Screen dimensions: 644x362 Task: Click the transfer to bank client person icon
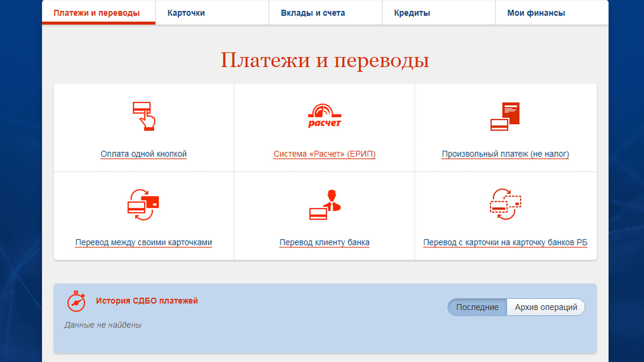click(324, 205)
